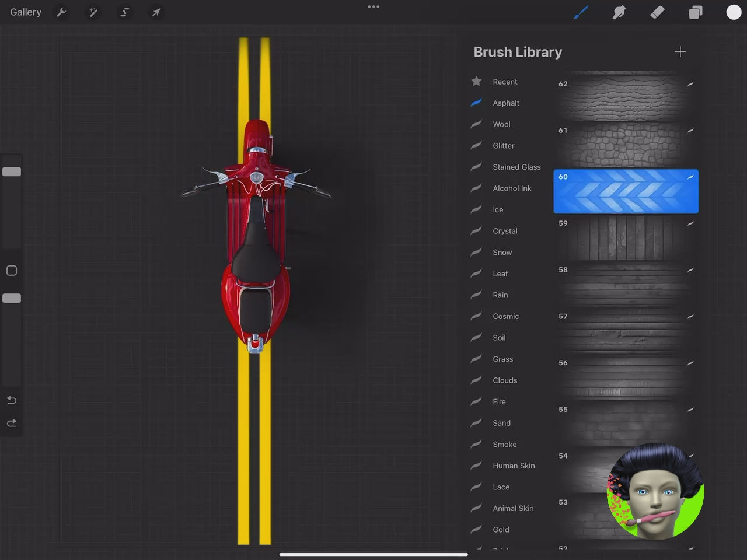Return to the Gallery
747x560 pixels.
click(26, 12)
